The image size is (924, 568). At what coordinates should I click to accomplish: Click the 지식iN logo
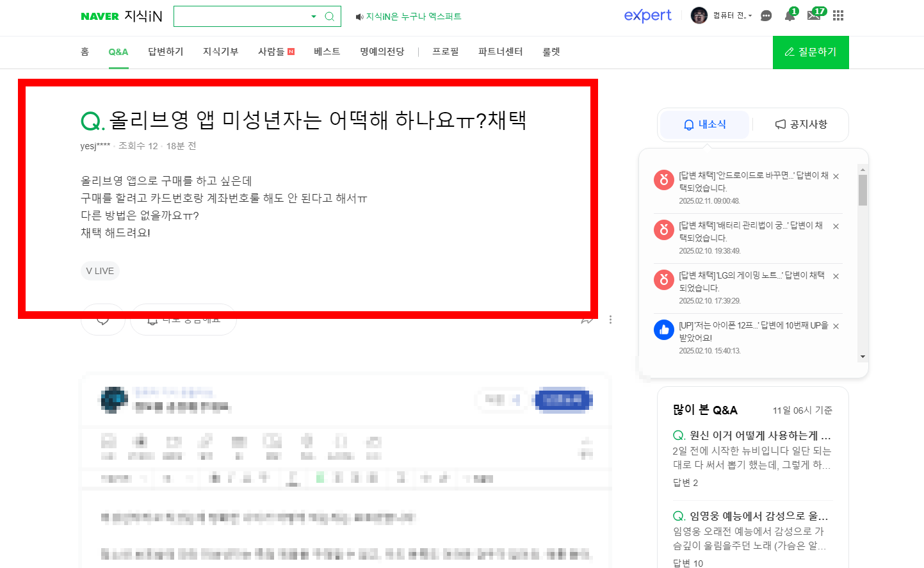pos(143,16)
